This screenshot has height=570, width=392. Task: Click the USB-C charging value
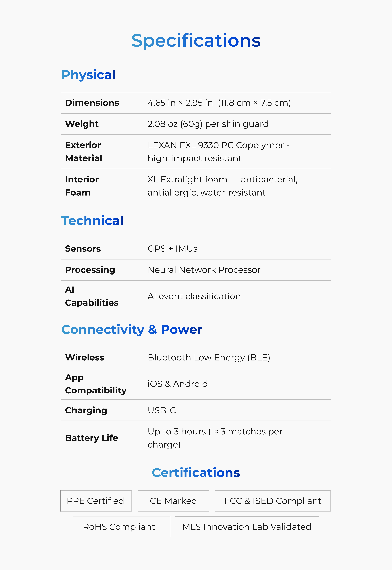[162, 410]
